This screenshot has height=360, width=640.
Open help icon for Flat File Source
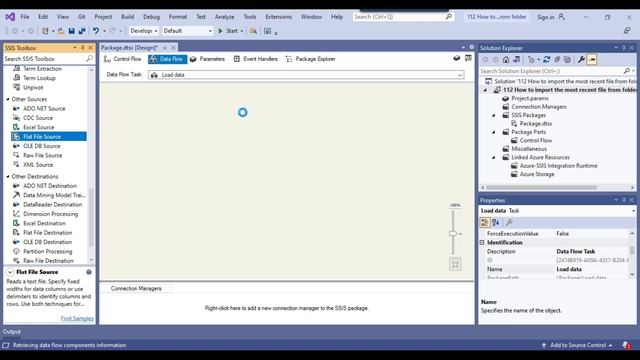89,272
